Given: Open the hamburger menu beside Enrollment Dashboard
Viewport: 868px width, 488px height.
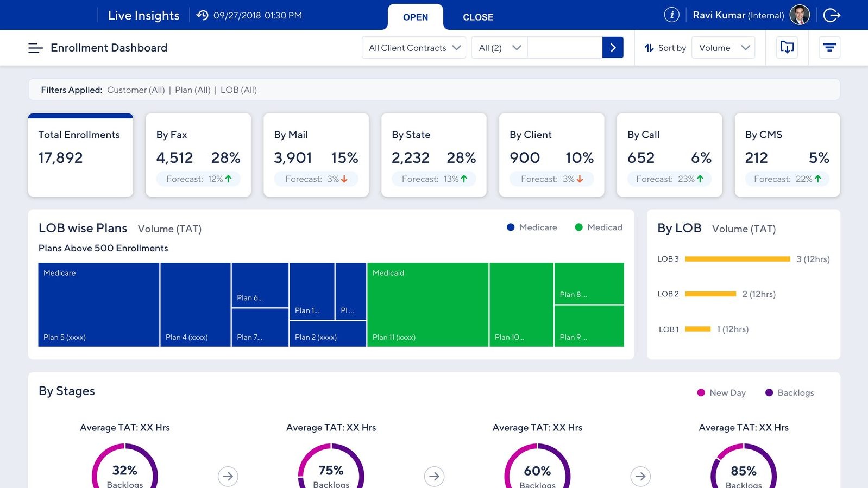Looking at the screenshot, I should point(35,48).
